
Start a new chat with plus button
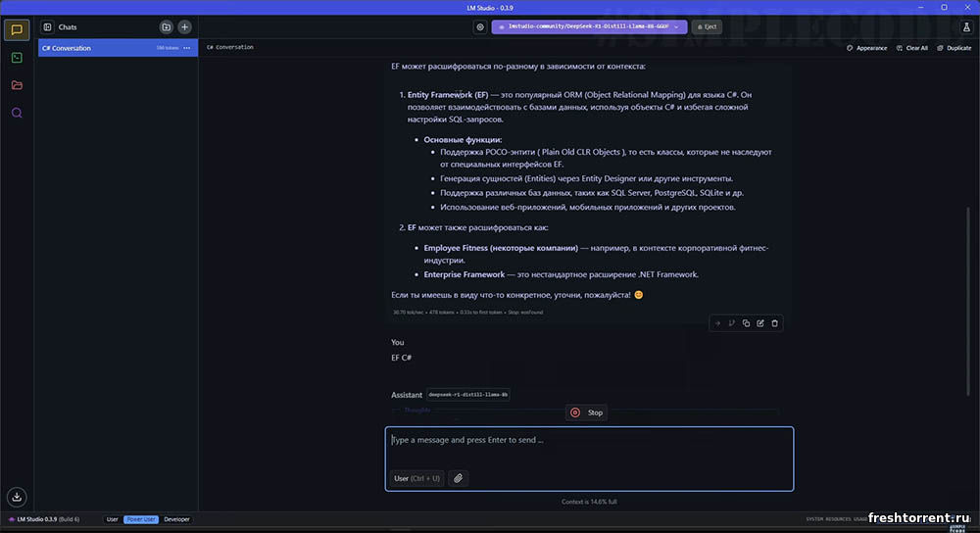(x=184, y=26)
